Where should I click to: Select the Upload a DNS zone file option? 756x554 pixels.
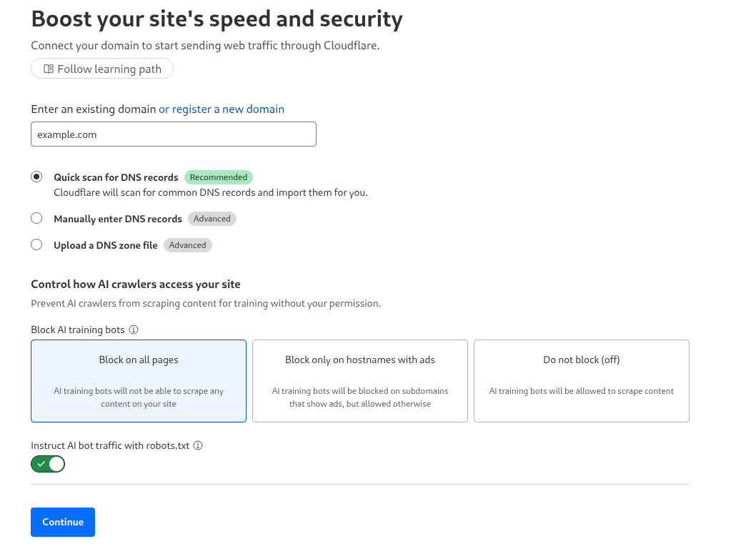(x=36, y=244)
